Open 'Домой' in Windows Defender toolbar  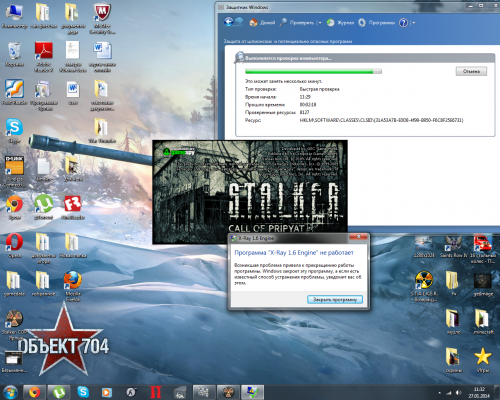262,23
